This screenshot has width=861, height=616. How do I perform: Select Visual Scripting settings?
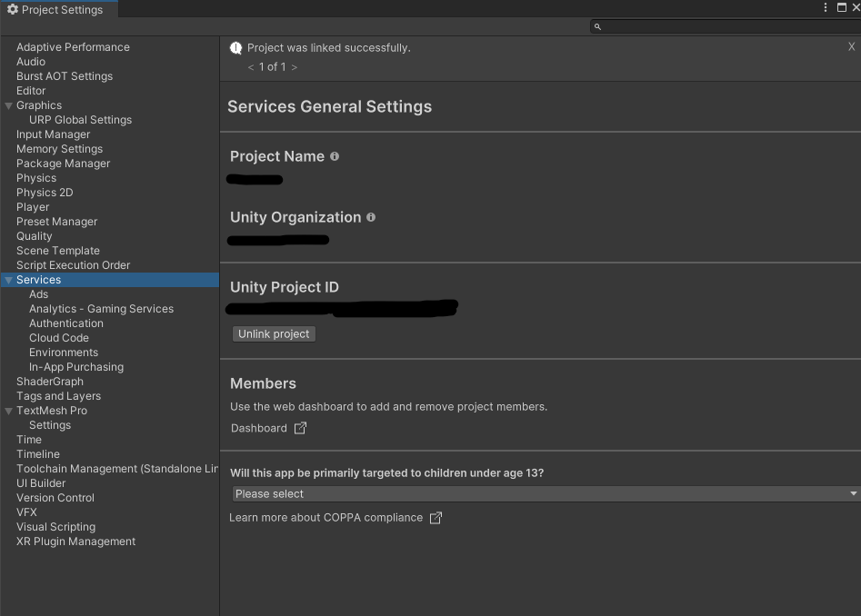56,527
